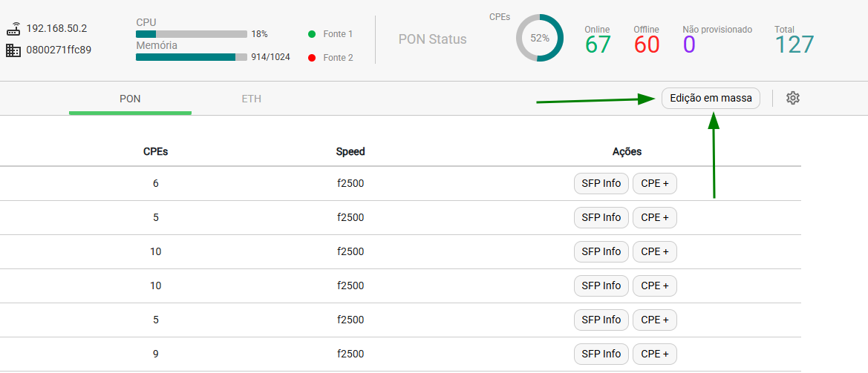Click CPE + in the 9-CPE row
The height and width of the screenshot is (373, 868).
[655, 354]
